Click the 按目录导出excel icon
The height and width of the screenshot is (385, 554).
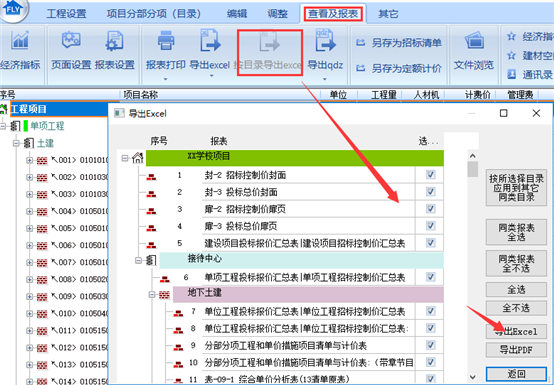pyautogui.click(x=269, y=41)
